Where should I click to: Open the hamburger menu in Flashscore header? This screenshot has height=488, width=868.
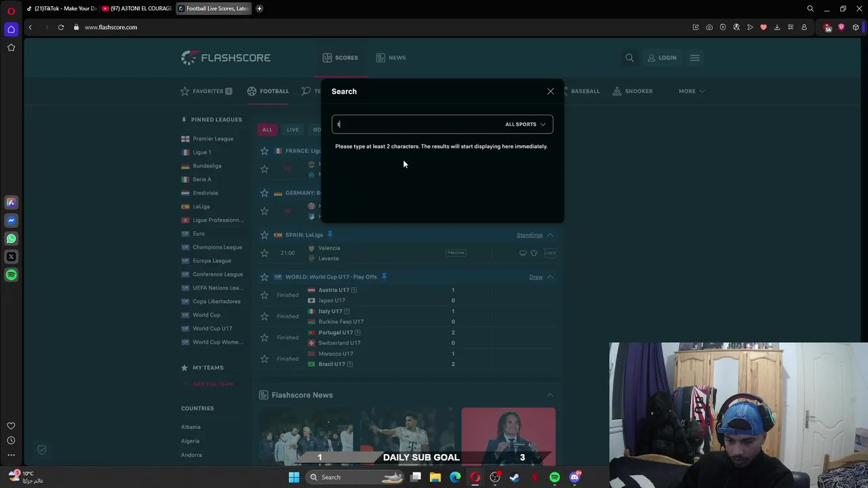click(694, 58)
